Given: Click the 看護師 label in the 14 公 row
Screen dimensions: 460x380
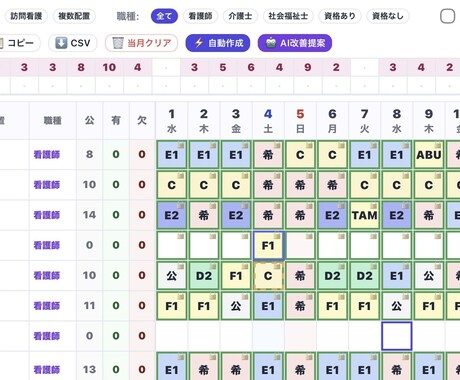Looking at the screenshot, I should coord(47,215).
